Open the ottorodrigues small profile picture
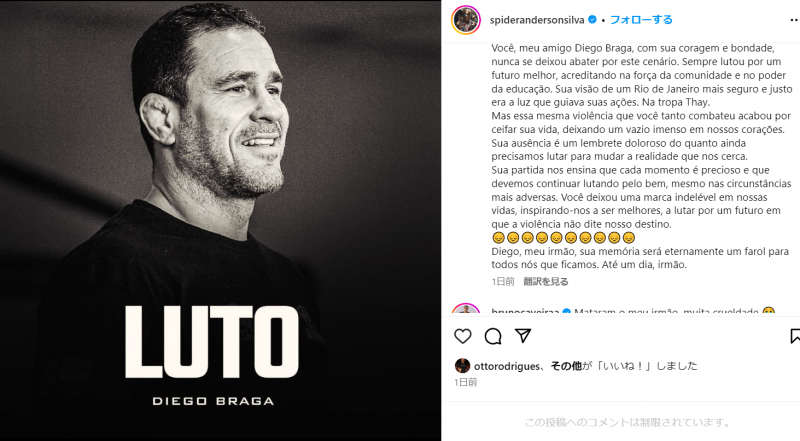Image resolution: width=800 pixels, height=441 pixels. pyautogui.click(x=462, y=366)
